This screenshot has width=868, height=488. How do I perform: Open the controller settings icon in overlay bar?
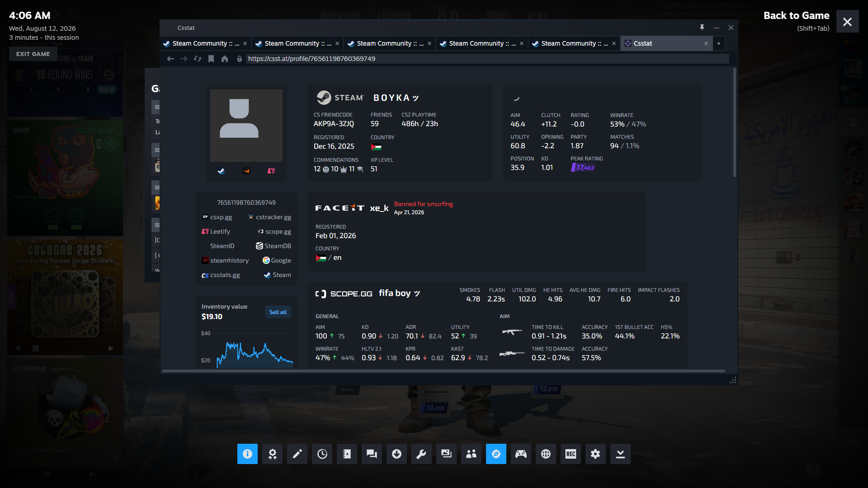coord(521,454)
